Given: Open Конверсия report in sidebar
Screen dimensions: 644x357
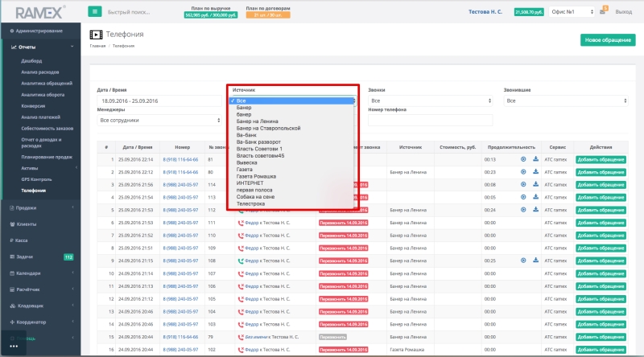Looking at the screenshot, I should (x=33, y=106).
